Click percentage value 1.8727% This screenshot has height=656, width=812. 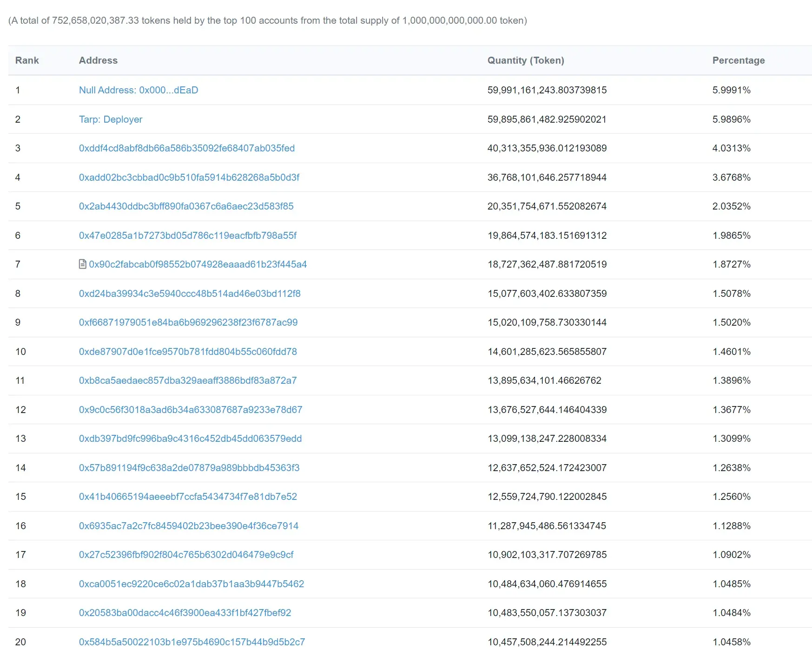pyautogui.click(x=732, y=264)
